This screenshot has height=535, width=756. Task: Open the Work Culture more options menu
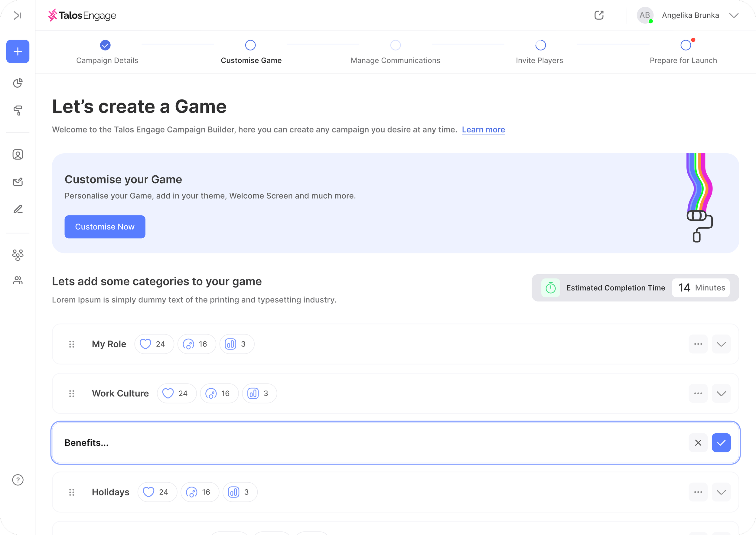click(x=698, y=393)
